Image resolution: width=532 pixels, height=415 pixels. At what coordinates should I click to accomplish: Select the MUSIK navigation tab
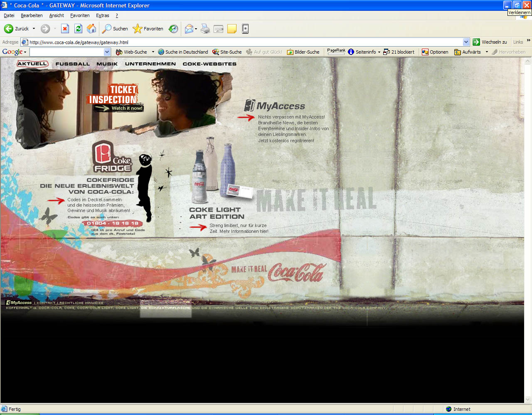(107, 64)
